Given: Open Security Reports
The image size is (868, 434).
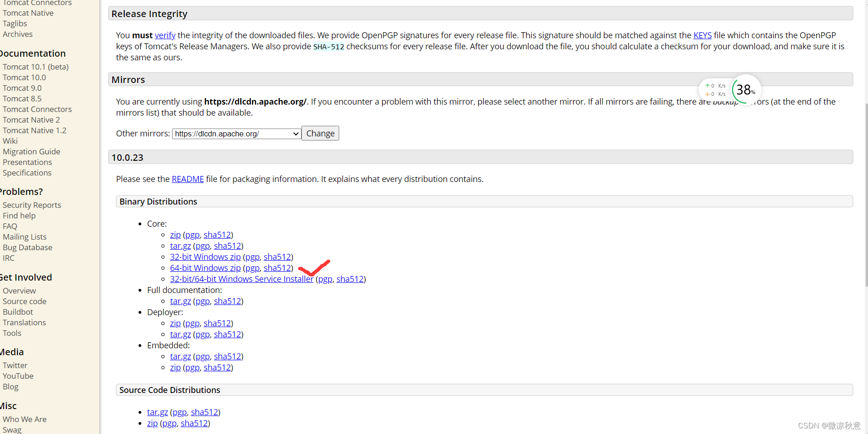Looking at the screenshot, I should 32,205.
